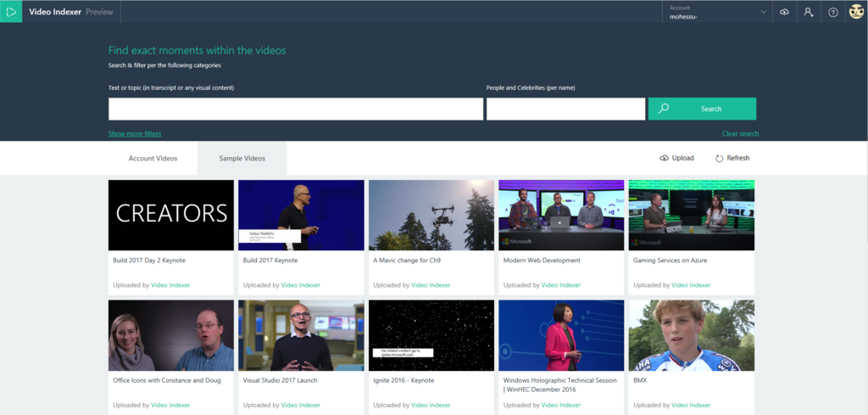
Task: Switch to the Account Videos tab
Action: pos(153,159)
